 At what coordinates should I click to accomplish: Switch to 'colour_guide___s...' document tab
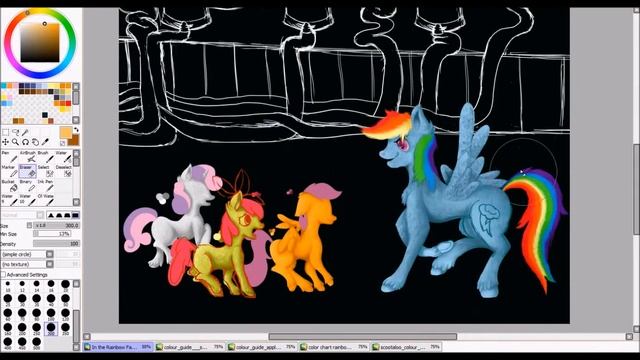tap(191, 347)
